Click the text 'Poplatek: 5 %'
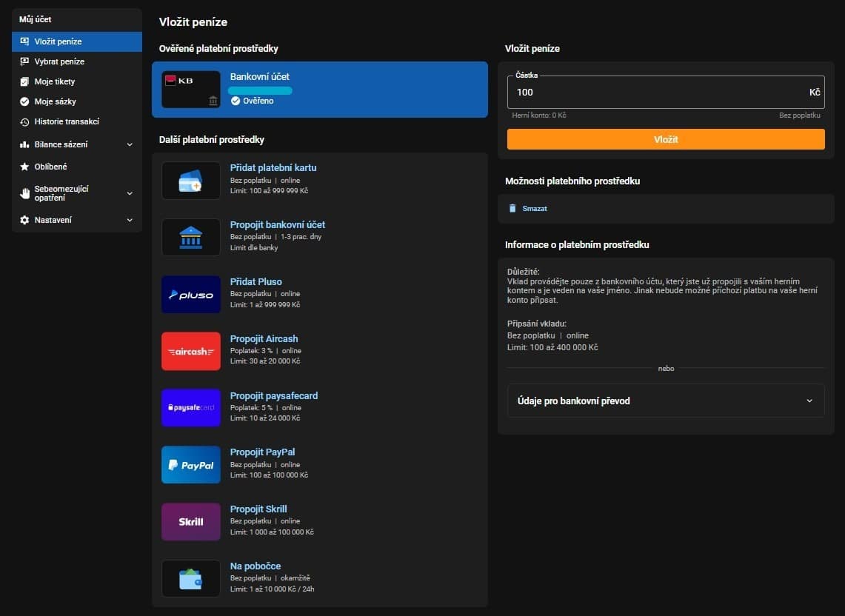This screenshot has height=616, width=845. point(251,408)
